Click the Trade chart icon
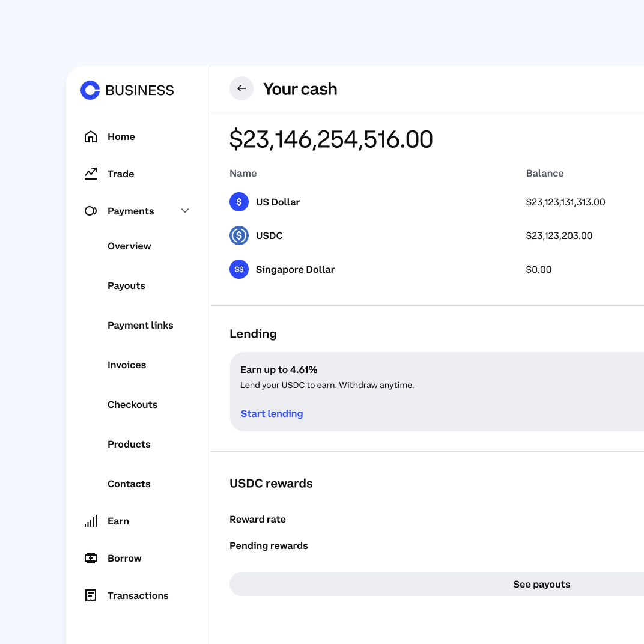 (x=90, y=174)
